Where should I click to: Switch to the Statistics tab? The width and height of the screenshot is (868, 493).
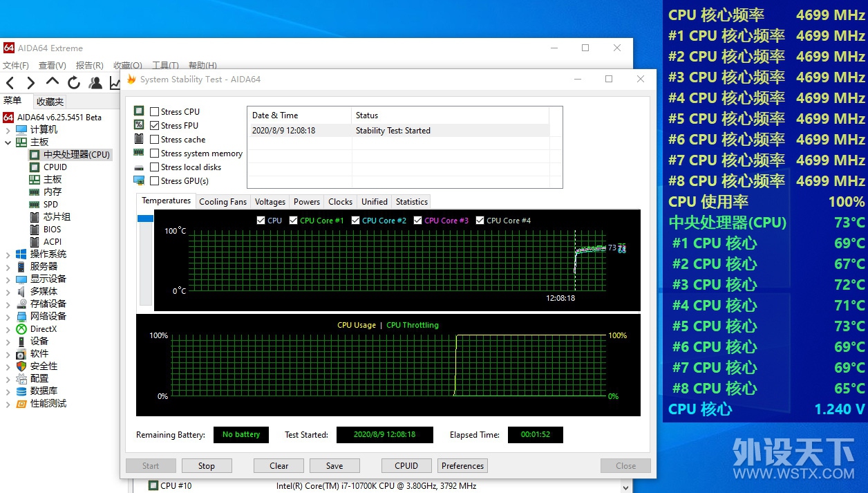[411, 202]
